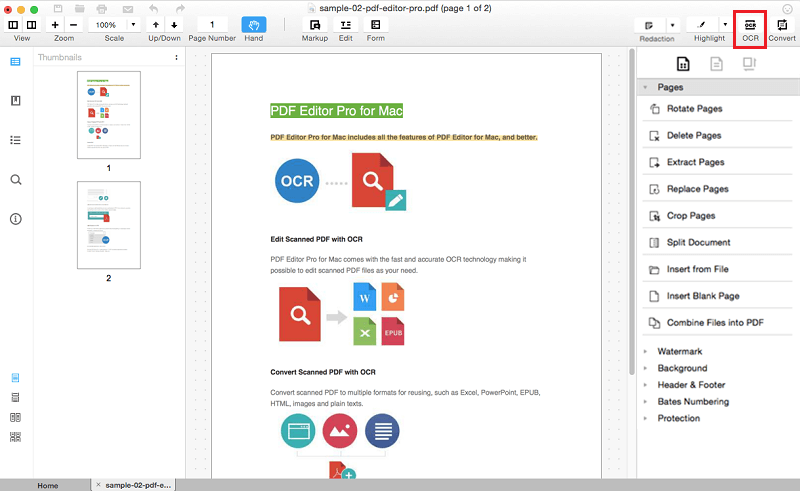
Task: Zoom in with the plus button
Action: pos(55,24)
